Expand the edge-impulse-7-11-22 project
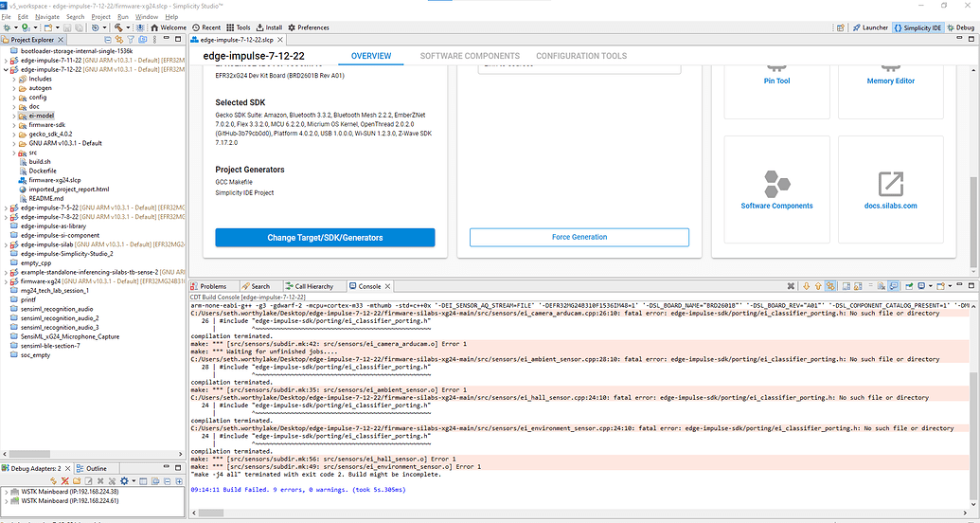Screen dimensions: 980x523 tap(6, 61)
